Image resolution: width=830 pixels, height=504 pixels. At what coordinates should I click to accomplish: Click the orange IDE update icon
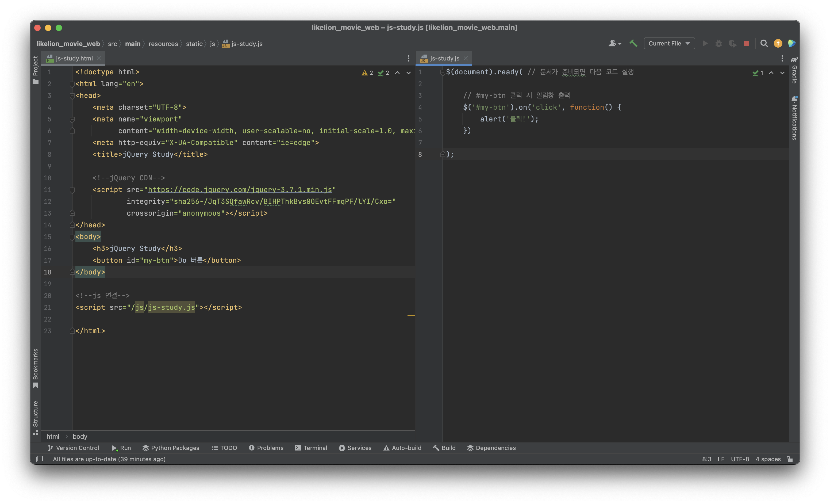(x=778, y=43)
